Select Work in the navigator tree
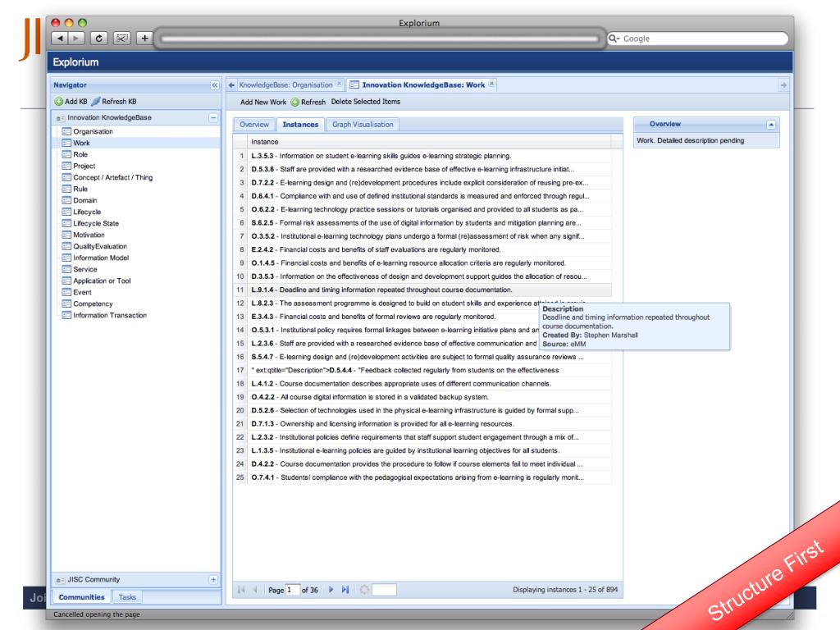Image resolution: width=840 pixels, height=630 pixels. point(81,143)
